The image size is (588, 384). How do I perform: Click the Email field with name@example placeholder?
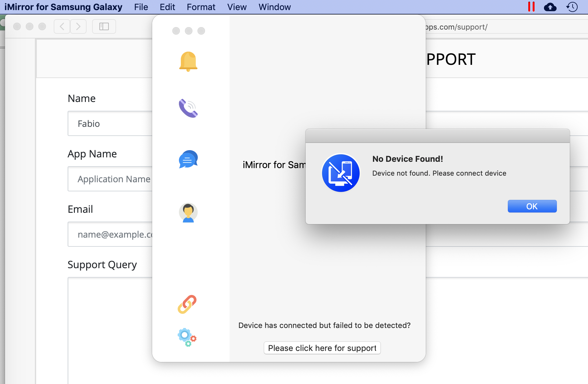point(110,234)
